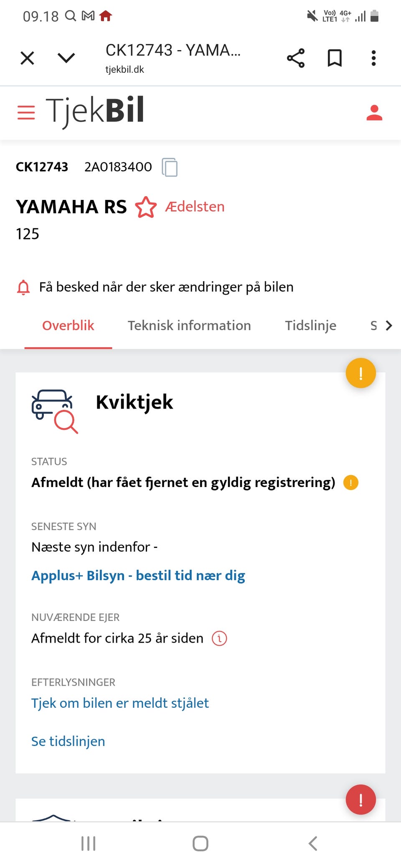
Task: Tap the red alert button bottom right
Action: point(360,800)
